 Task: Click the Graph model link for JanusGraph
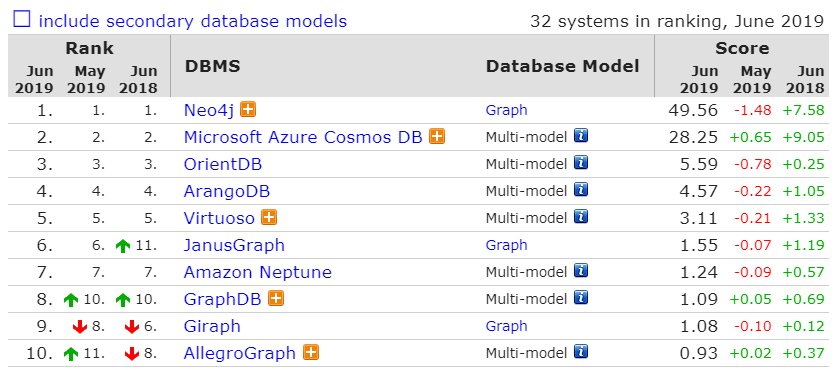(506, 245)
